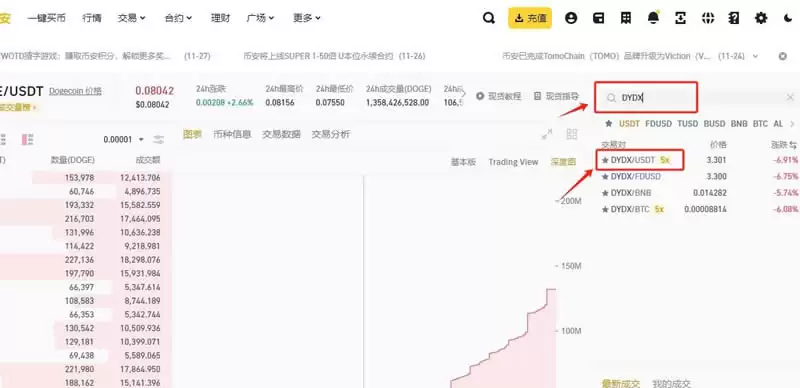Image resolution: width=800 pixels, height=388 pixels.
Task: Switch chart to Trading View
Action: tap(513, 162)
